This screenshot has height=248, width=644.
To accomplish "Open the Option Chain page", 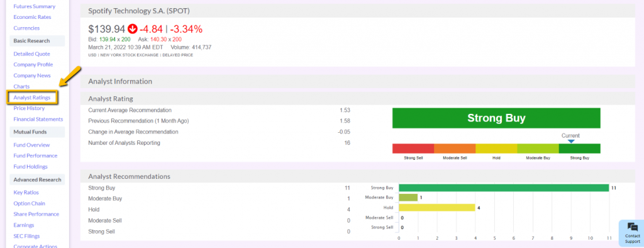I will tap(29, 203).
